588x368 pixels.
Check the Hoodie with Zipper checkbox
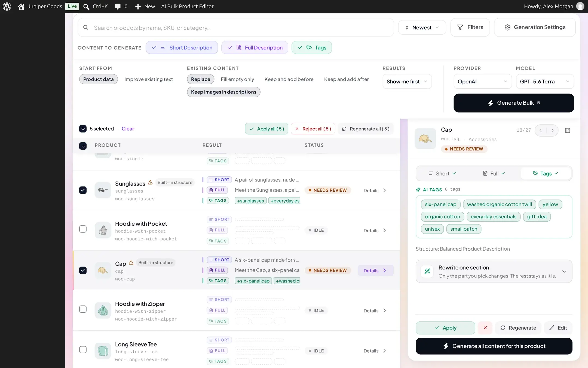click(x=83, y=309)
